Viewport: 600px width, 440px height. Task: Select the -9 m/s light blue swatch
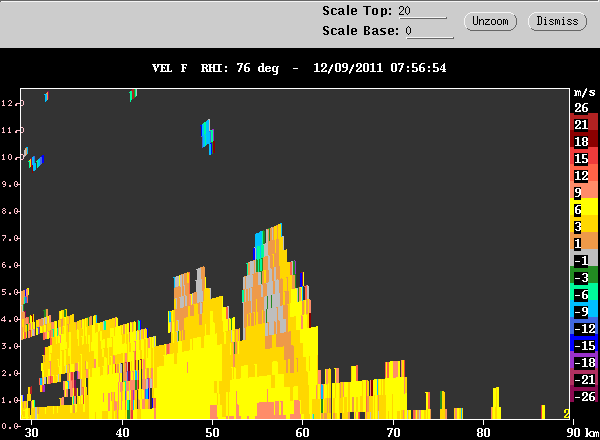(584, 309)
